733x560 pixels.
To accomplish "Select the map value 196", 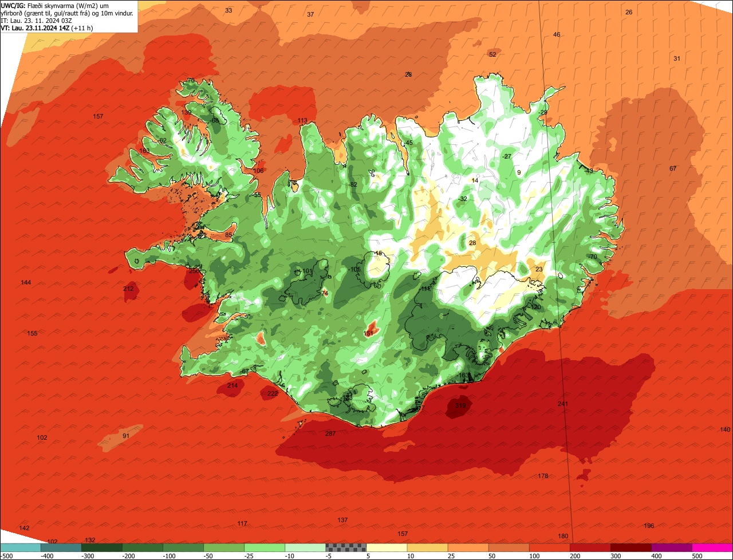I will [x=649, y=526].
